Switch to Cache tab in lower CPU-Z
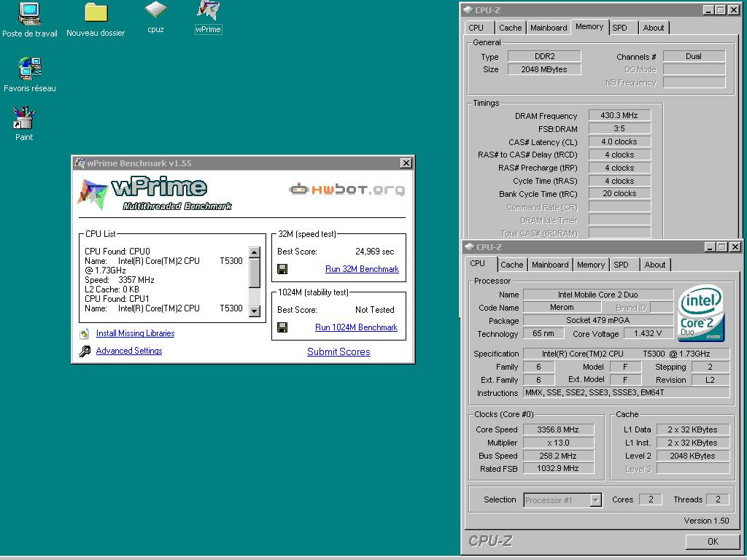The image size is (747, 560). tap(511, 265)
